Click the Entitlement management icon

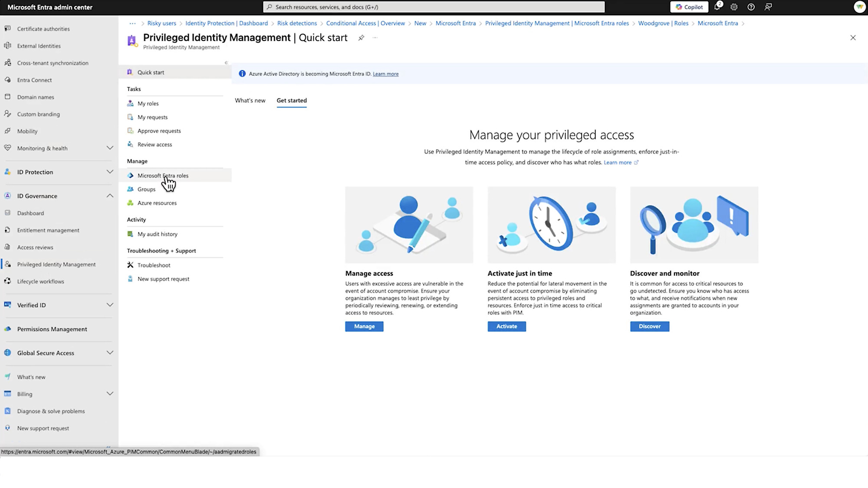point(7,230)
